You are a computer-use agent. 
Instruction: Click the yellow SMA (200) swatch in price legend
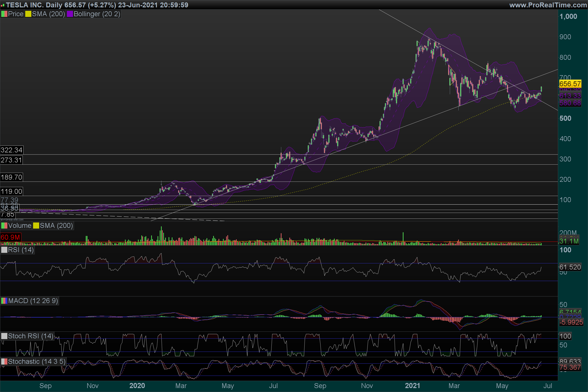pyautogui.click(x=28, y=14)
